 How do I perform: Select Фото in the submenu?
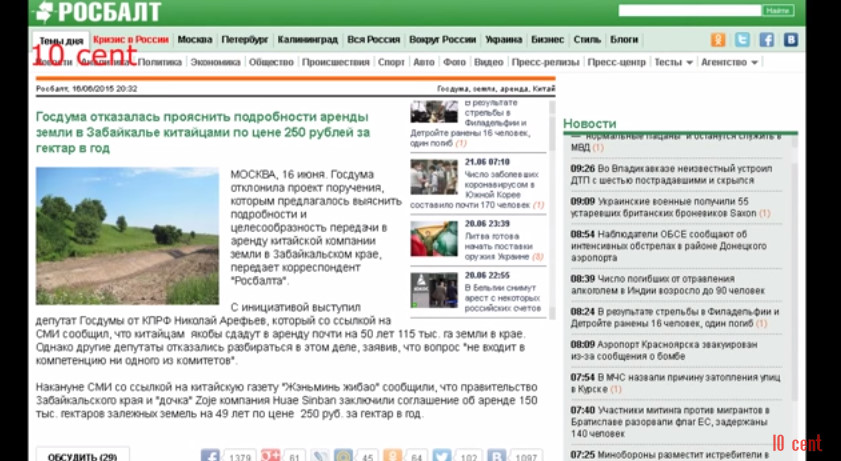(454, 62)
